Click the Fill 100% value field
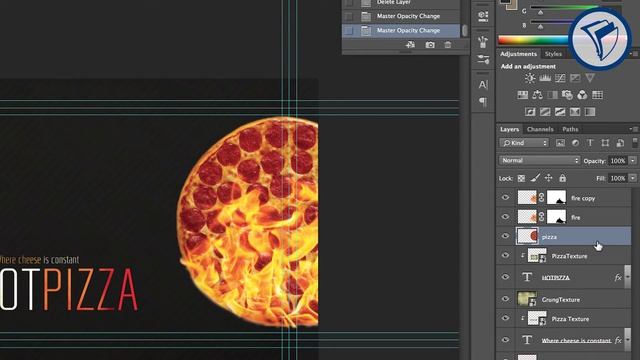This screenshot has width=640, height=360. 618,178
